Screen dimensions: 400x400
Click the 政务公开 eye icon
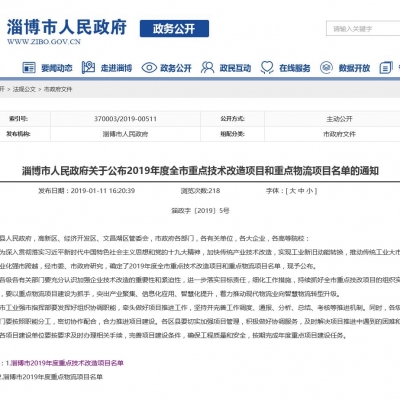click(149, 68)
